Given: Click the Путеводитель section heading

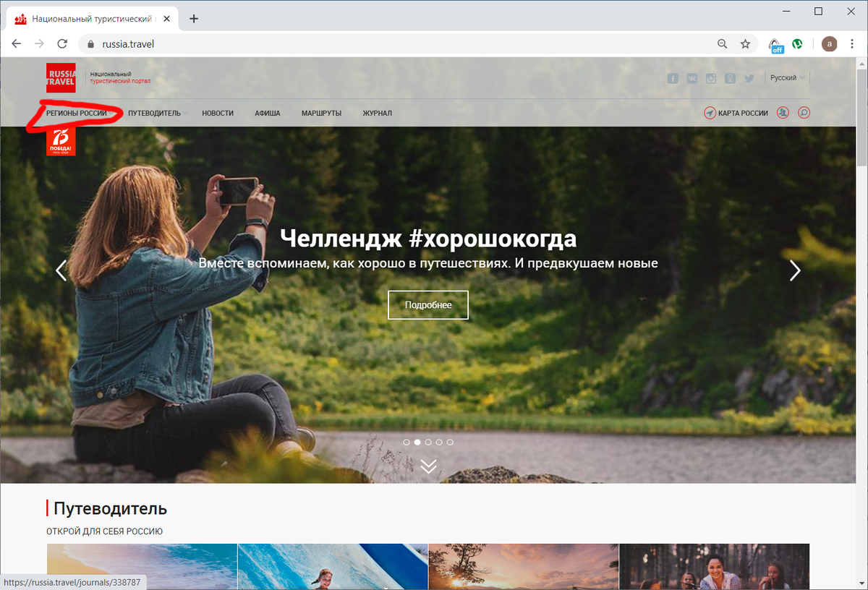Looking at the screenshot, I should (110, 508).
